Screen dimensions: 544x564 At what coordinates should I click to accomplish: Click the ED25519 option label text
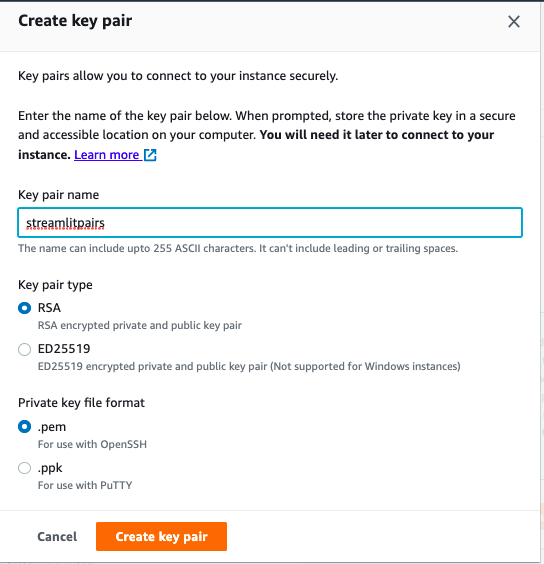click(x=64, y=349)
